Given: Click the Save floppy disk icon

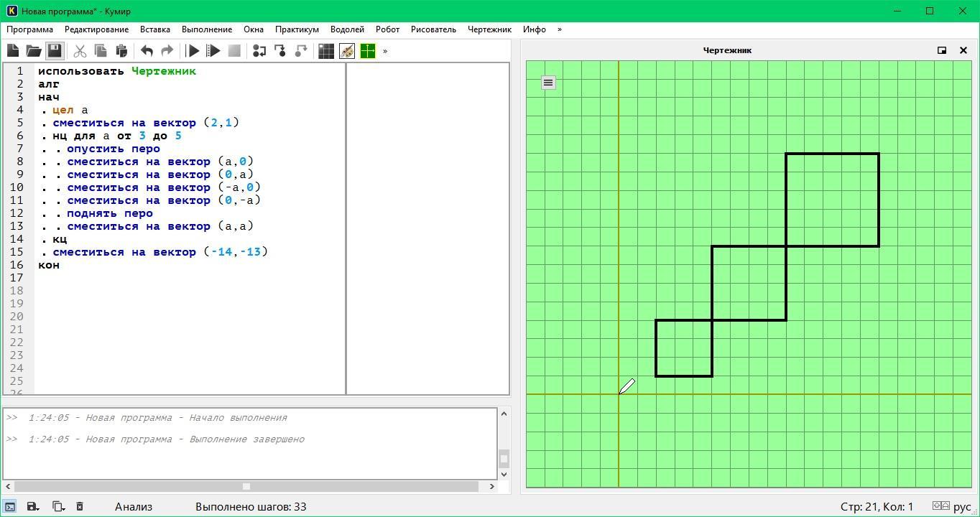Looking at the screenshot, I should tap(55, 51).
